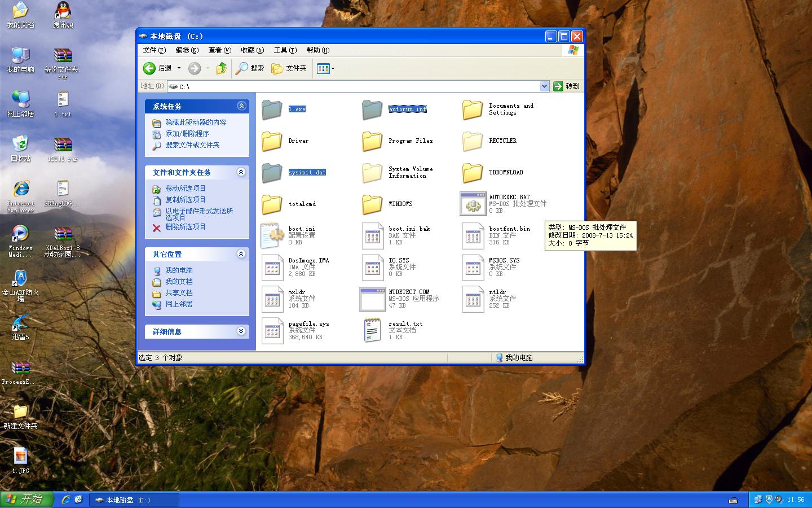Click the Up one level folder icon
This screenshot has width=812, height=508.
coord(222,68)
